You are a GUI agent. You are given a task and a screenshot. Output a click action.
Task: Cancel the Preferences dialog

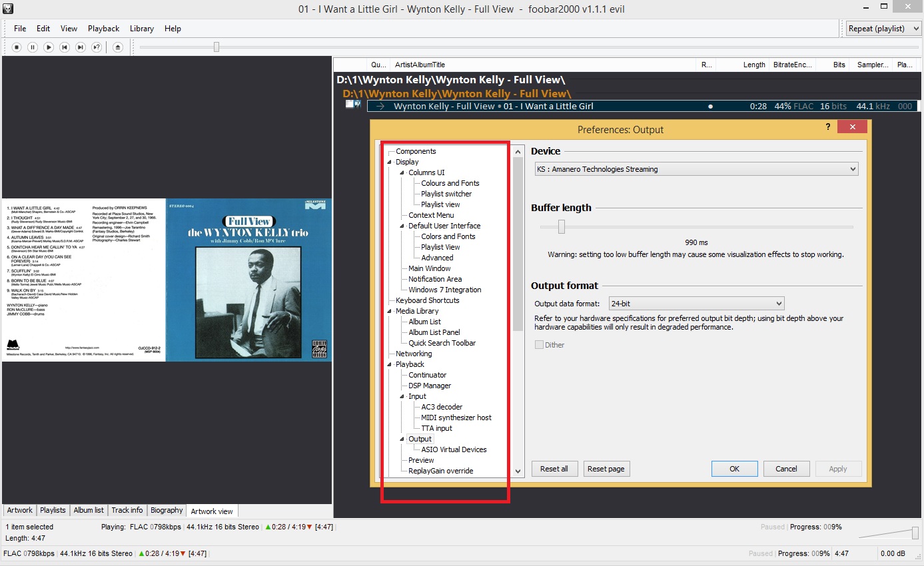pyautogui.click(x=786, y=469)
